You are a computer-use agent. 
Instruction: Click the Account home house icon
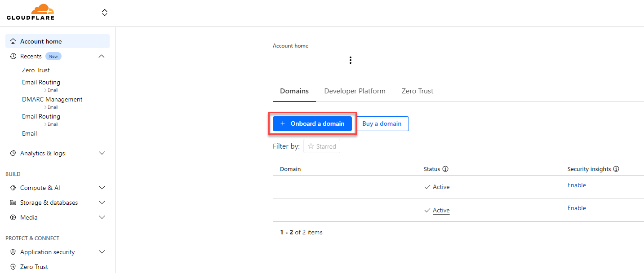13,41
